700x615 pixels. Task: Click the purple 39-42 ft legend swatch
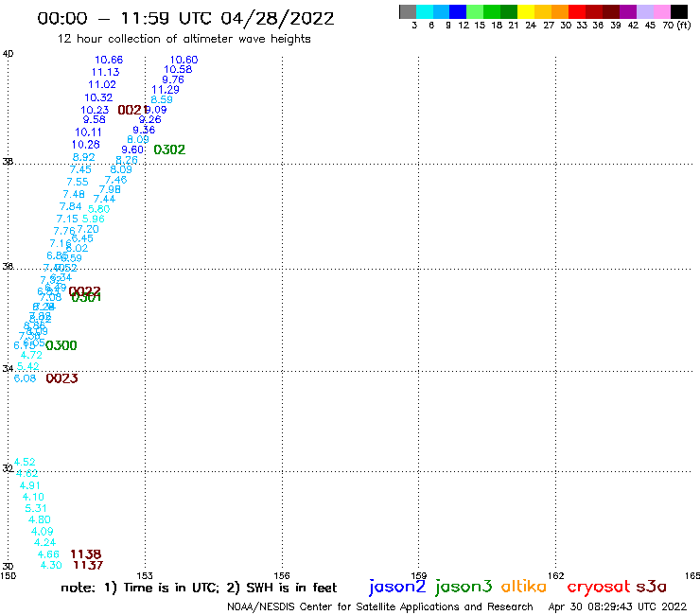click(x=628, y=11)
